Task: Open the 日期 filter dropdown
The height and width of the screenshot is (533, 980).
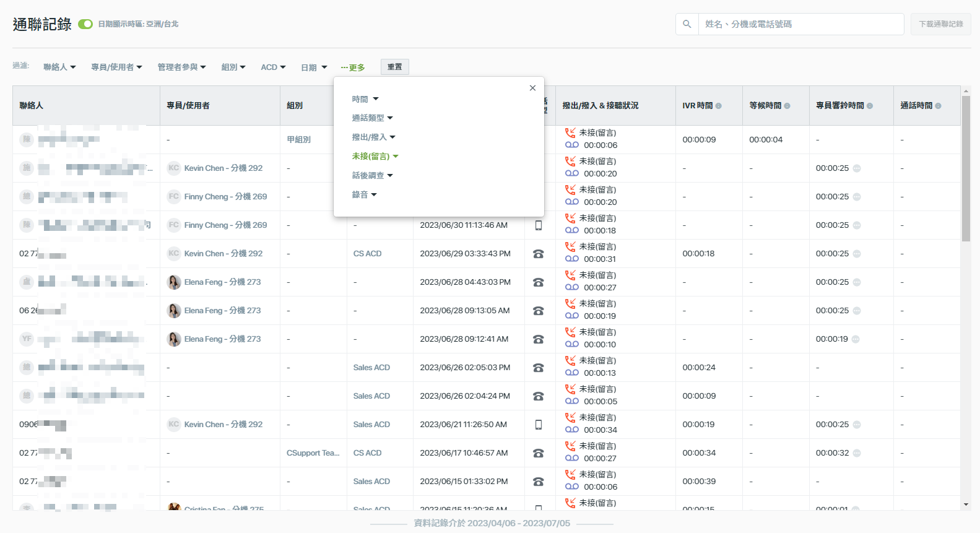Action: 314,67
